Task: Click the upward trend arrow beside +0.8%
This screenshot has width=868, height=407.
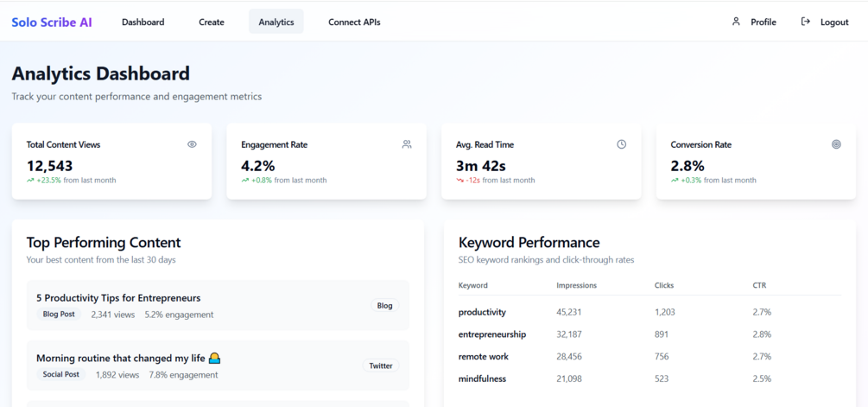Action: click(x=245, y=181)
